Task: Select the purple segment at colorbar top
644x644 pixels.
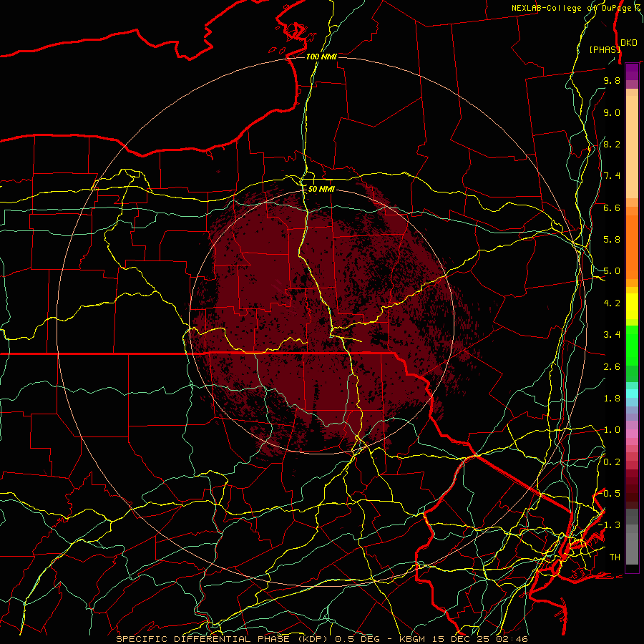Action: pos(632,72)
